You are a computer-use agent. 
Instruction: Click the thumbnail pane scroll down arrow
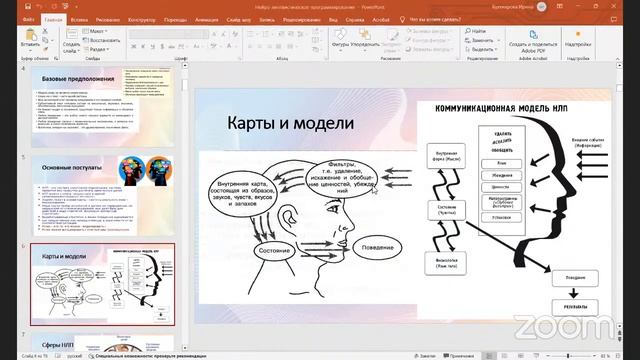[184, 348]
